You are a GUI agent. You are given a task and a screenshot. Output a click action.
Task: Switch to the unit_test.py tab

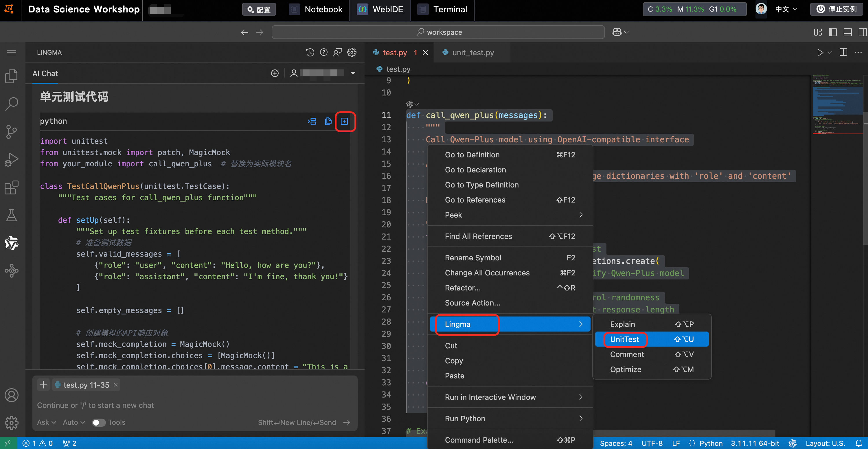click(473, 53)
